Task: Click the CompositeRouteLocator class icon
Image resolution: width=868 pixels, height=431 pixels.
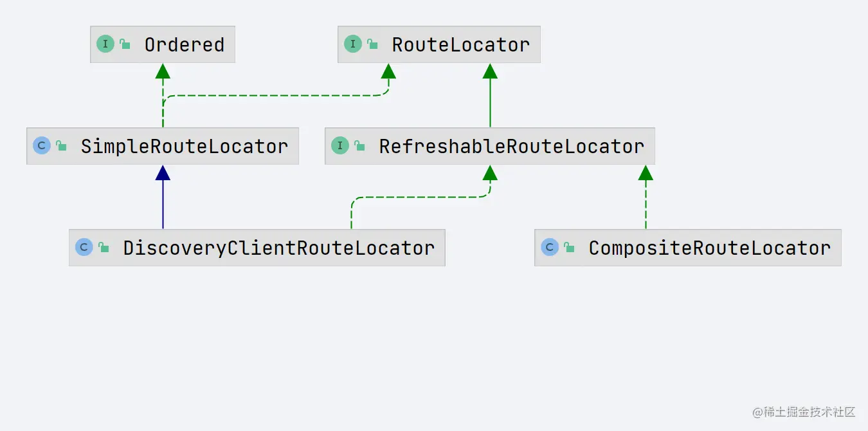Action: click(x=550, y=248)
